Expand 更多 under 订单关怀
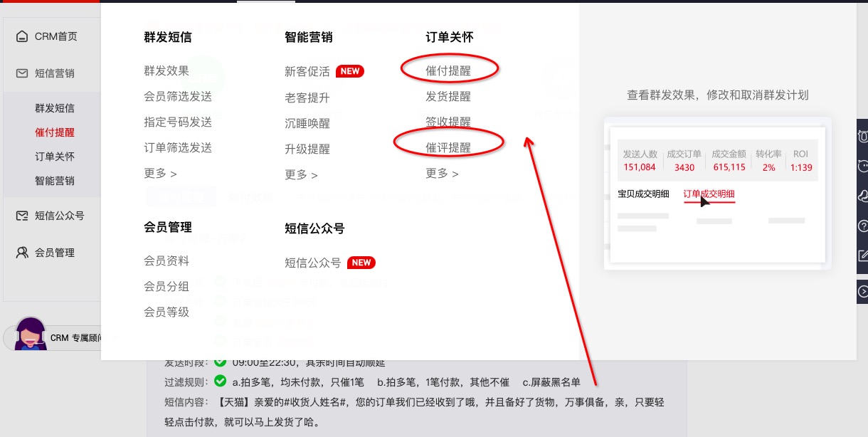 (x=442, y=174)
